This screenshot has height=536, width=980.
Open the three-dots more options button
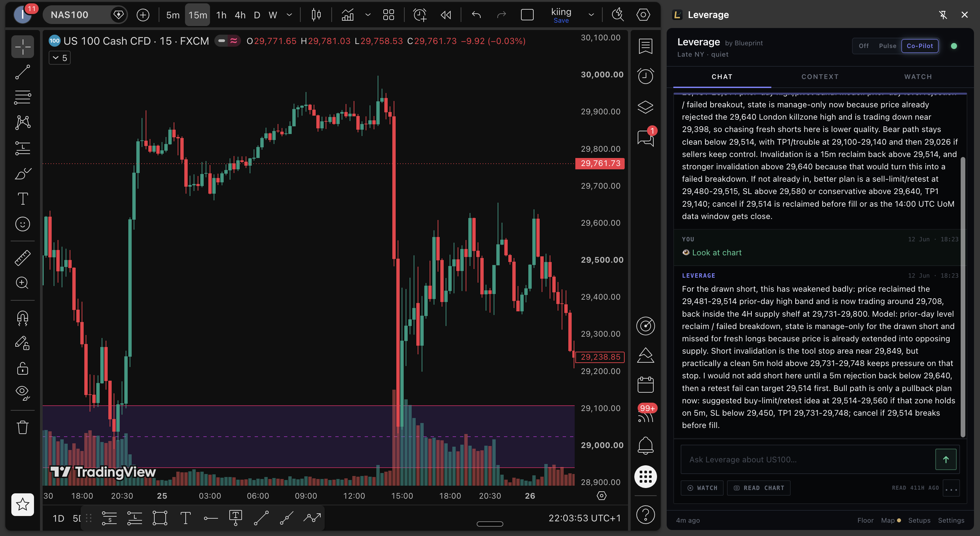click(x=951, y=488)
